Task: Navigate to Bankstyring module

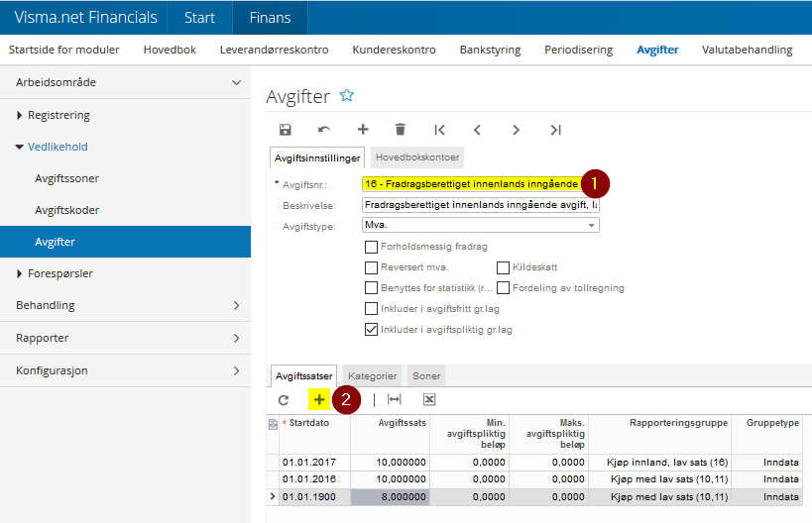Action: [x=490, y=50]
